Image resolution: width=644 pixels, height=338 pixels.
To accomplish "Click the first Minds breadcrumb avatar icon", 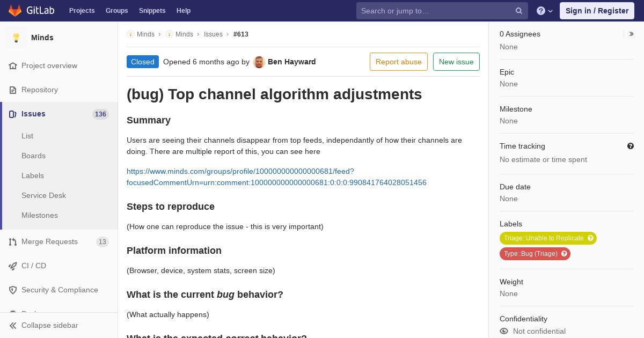I will [130, 34].
